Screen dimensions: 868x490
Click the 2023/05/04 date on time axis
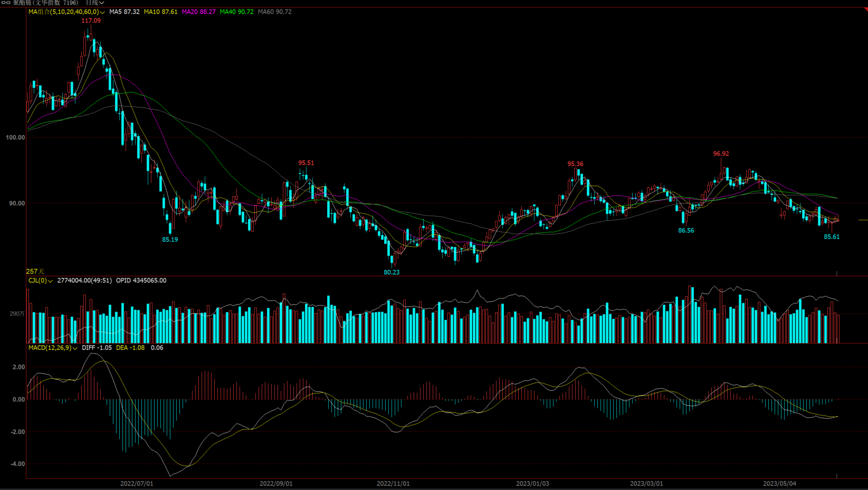[780, 484]
